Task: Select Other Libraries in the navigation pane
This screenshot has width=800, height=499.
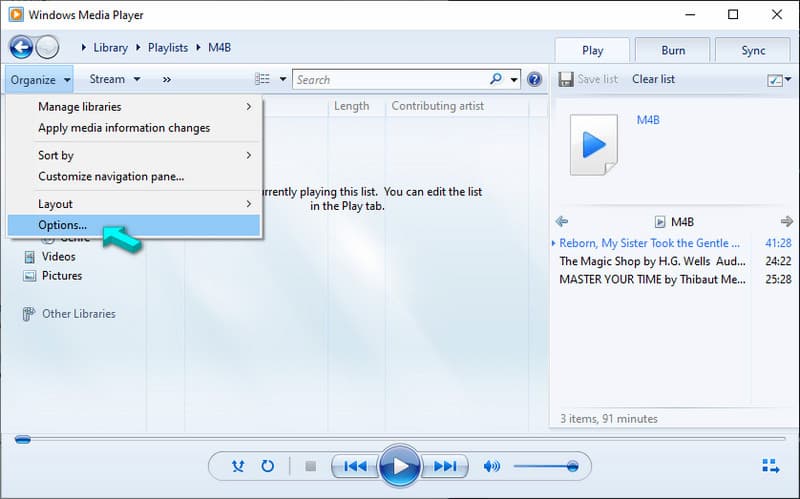Action: (x=79, y=314)
